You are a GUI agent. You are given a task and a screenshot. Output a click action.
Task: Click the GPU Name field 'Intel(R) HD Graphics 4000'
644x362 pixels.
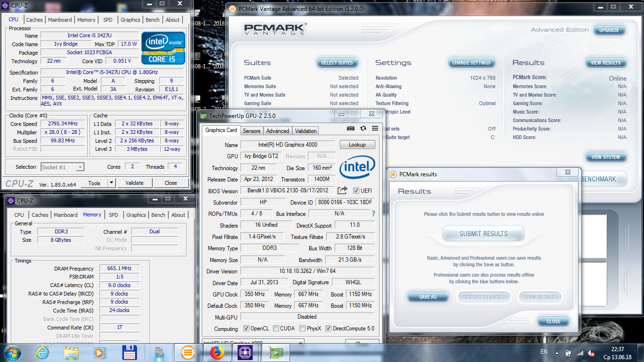tap(288, 145)
